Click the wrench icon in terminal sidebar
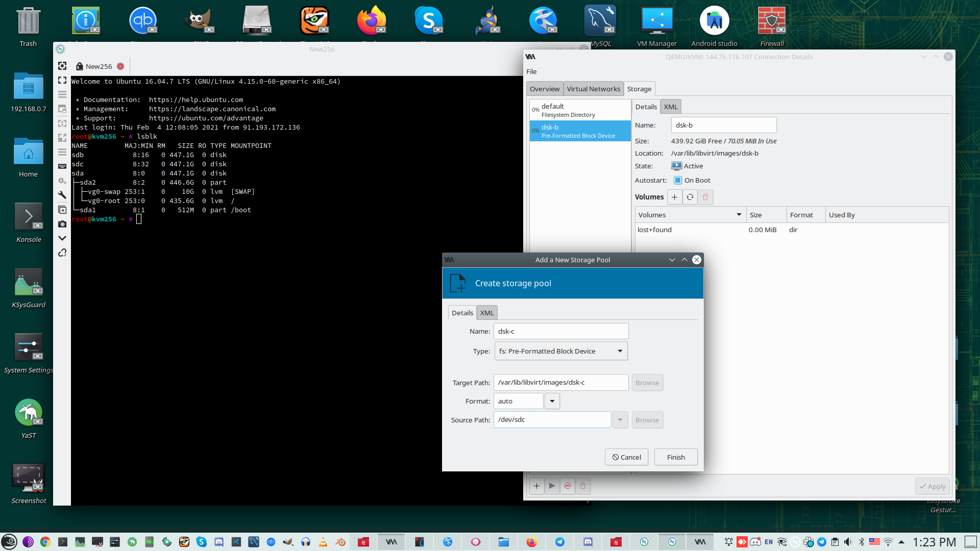 62,195
